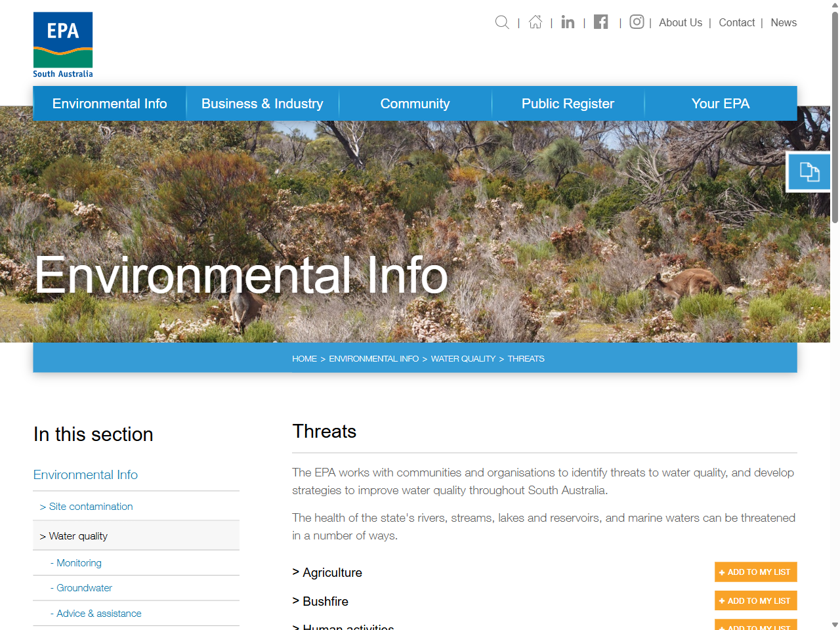Image resolution: width=840 pixels, height=630 pixels.
Task: Click the blue page-sharing icon on the right
Action: pos(809,171)
